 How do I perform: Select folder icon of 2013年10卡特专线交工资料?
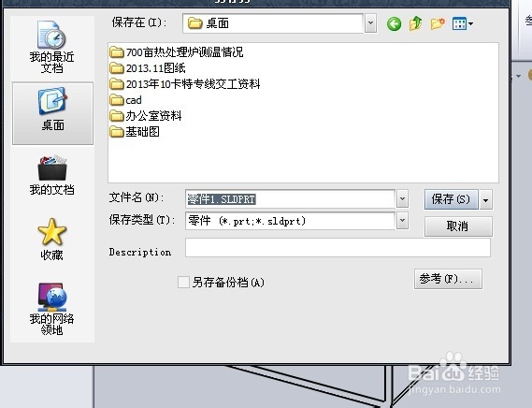coord(117,84)
